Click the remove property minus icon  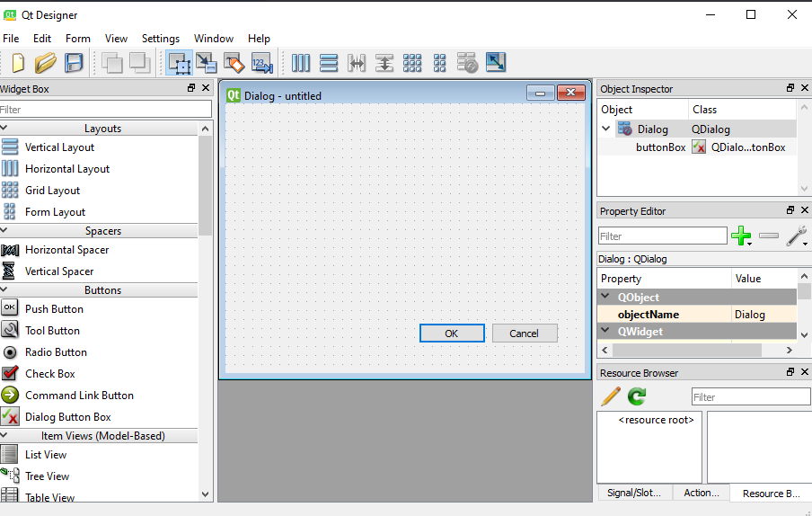(769, 236)
